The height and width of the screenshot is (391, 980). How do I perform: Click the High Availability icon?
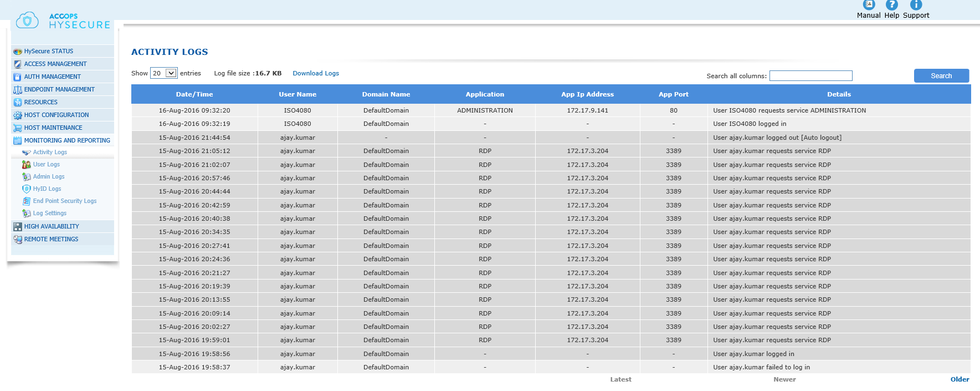coord(18,227)
